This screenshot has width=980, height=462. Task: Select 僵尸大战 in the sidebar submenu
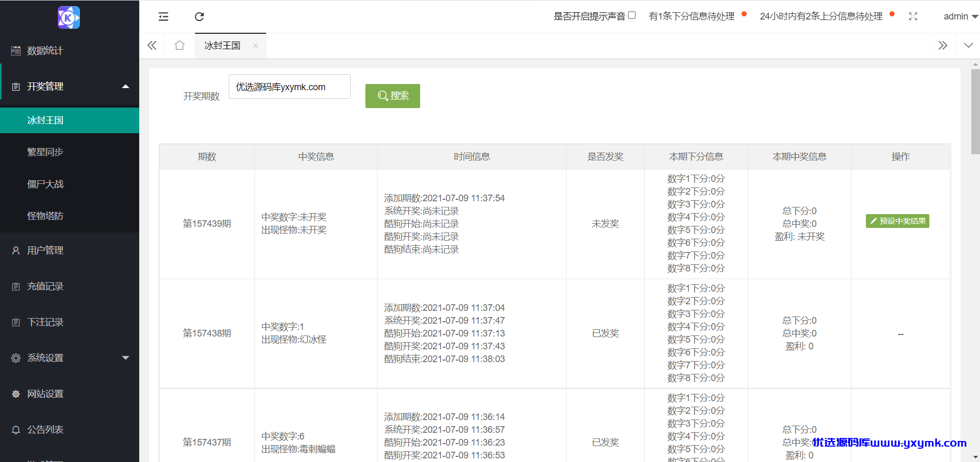(x=70, y=184)
